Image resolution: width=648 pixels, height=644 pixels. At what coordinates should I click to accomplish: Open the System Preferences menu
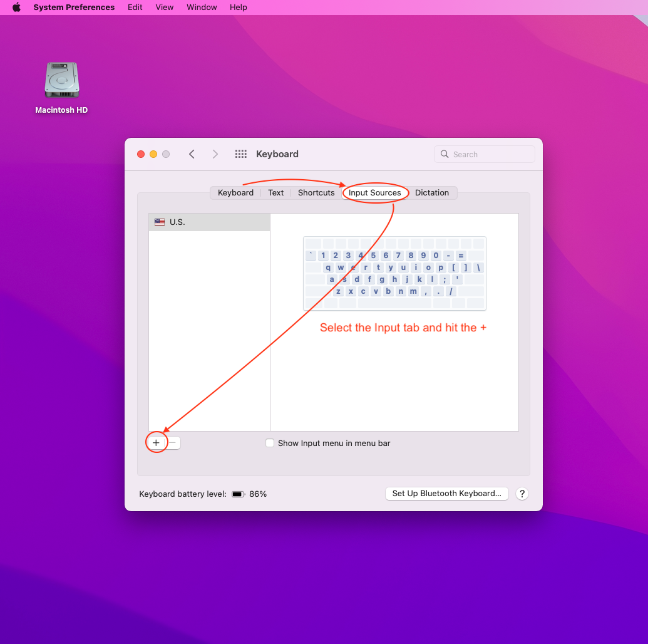[x=73, y=7]
